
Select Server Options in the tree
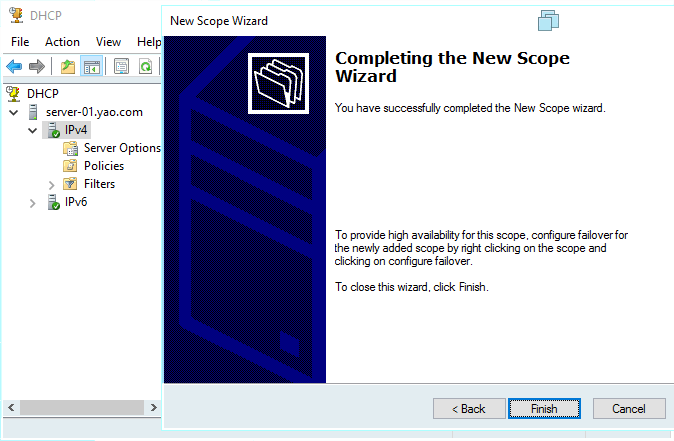coord(122,148)
